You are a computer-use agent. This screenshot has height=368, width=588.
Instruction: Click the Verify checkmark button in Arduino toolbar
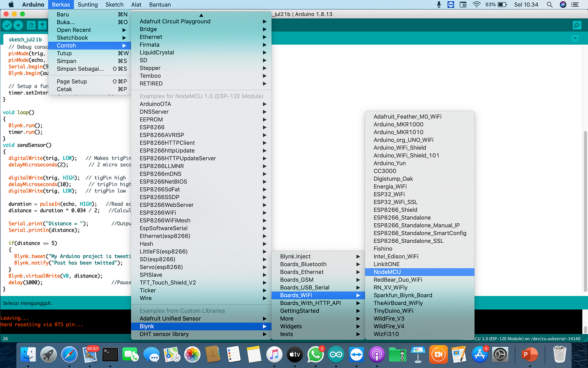pyautogui.click(x=7, y=25)
